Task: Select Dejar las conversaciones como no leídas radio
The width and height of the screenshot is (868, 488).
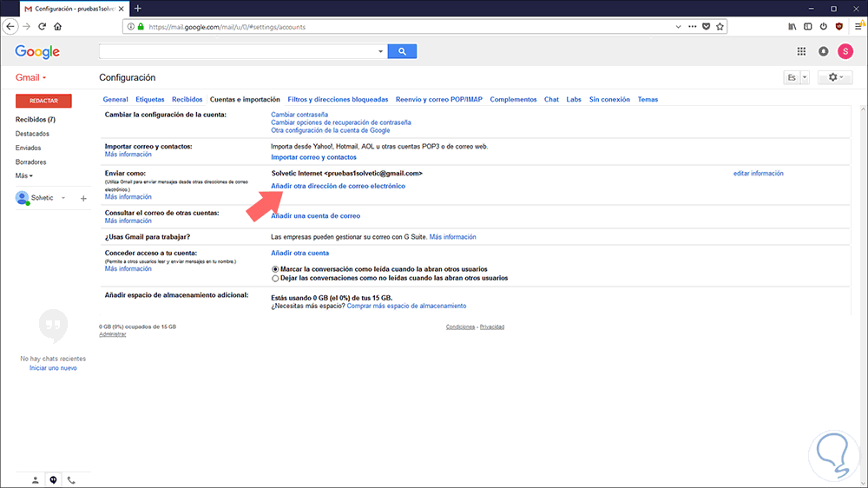Action: [275, 279]
